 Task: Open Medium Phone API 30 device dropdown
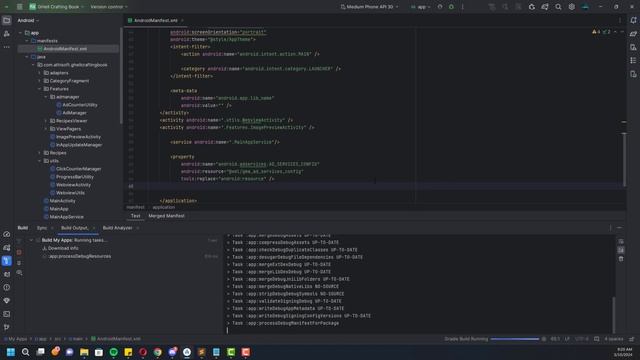pyautogui.click(x=369, y=7)
